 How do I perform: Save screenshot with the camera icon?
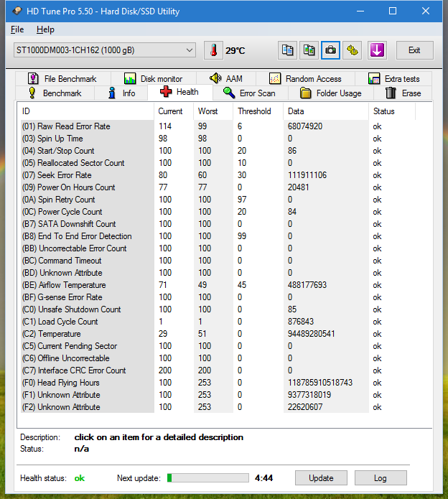point(330,50)
